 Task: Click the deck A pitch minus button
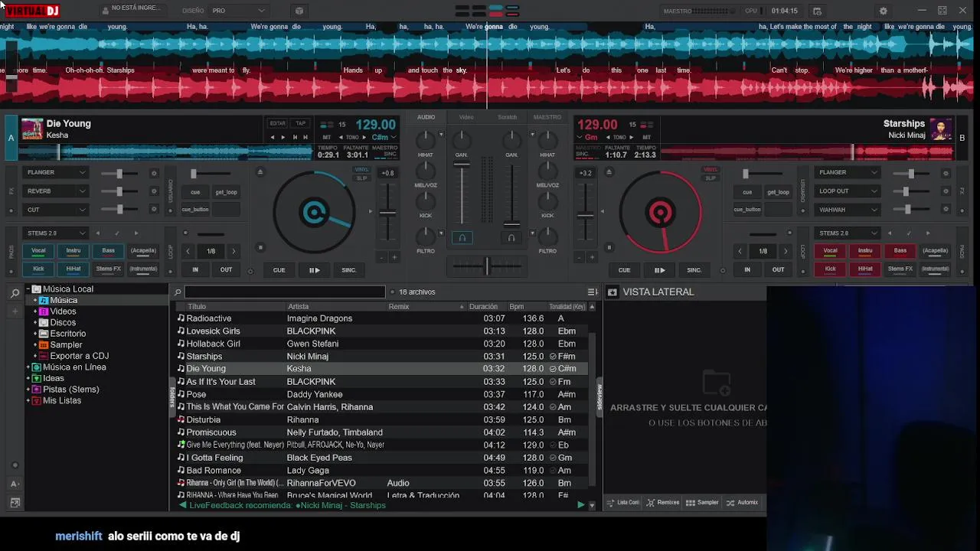[382, 257]
